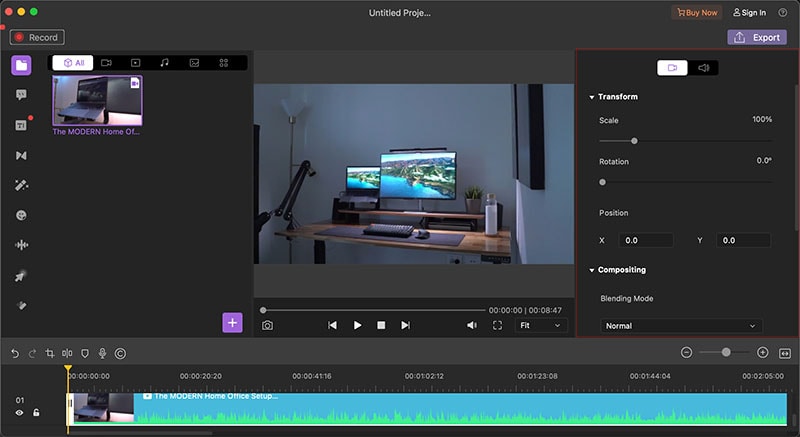Adjust the Rotation slider handle

pyautogui.click(x=603, y=182)
